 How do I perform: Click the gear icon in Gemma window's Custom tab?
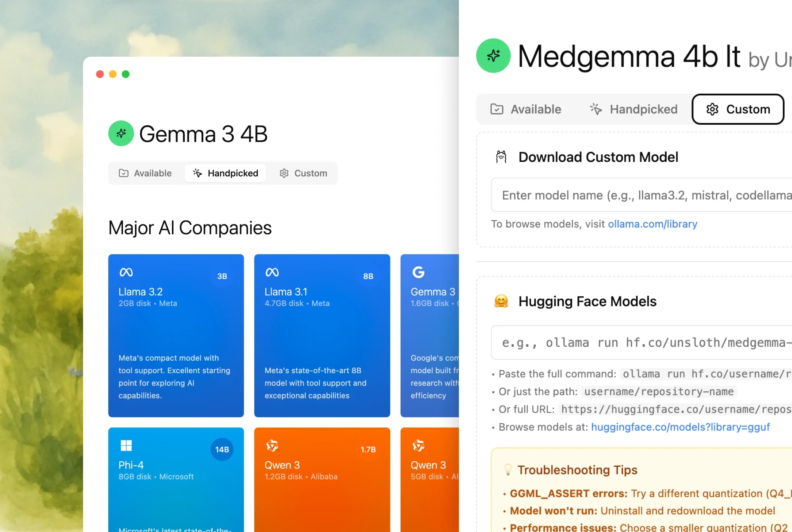click(284, 173)
